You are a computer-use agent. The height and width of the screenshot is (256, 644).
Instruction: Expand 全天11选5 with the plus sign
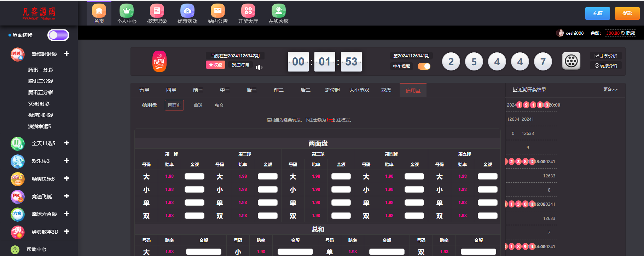coord(66,143)
